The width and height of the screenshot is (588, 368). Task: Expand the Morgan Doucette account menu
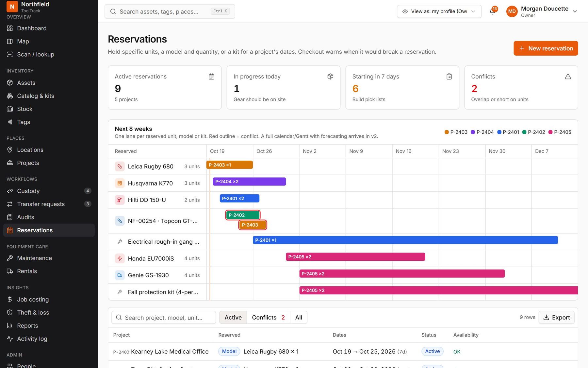coord(542,11)
